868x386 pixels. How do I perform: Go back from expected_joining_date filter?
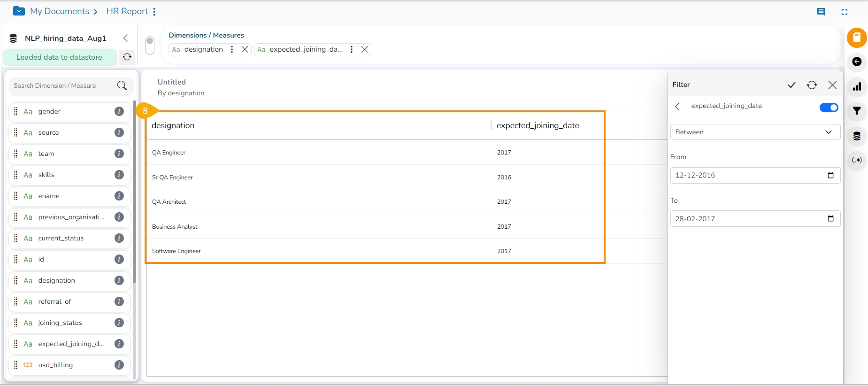pyautogui.click(x=677, y=107)
